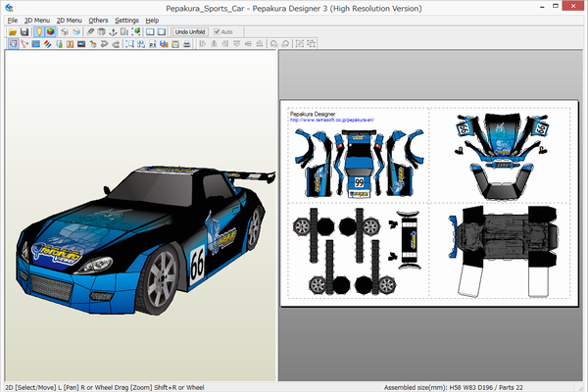Click the gray undo arrow icon
Screen dimensions: 588x392
pyautogui.click(x=104, y=44)
